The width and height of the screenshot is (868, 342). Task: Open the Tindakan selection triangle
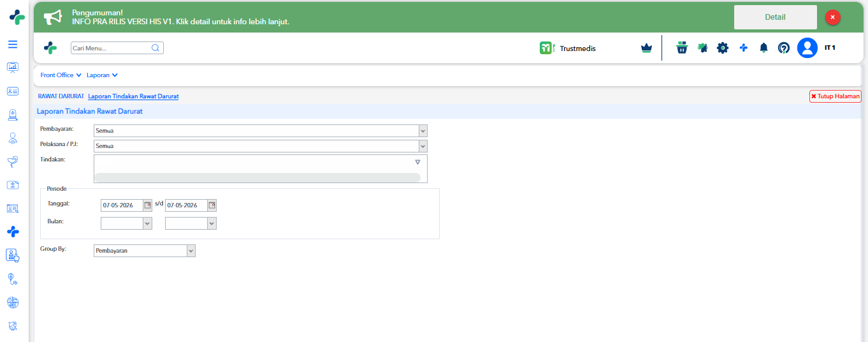point(417,162)
